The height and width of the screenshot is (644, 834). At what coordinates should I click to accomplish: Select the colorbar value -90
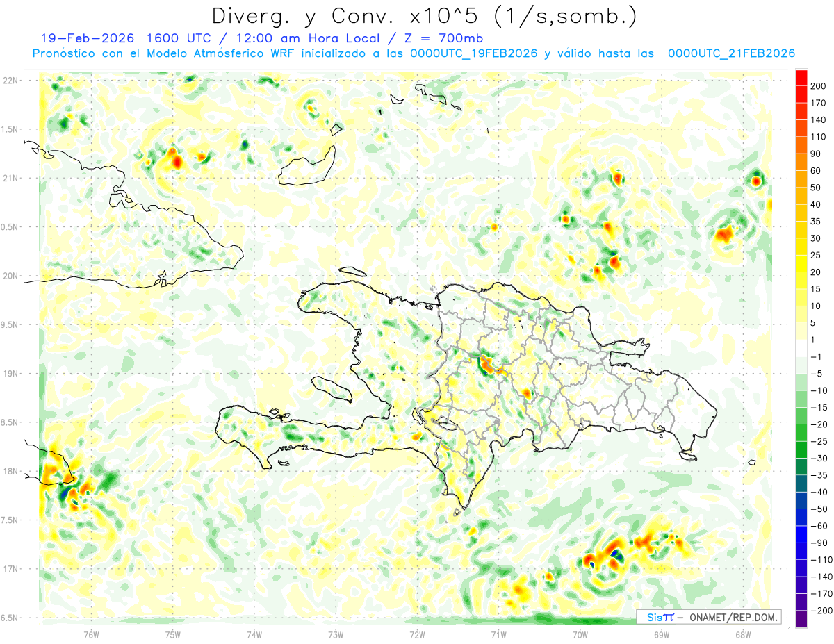click(821, 543)
